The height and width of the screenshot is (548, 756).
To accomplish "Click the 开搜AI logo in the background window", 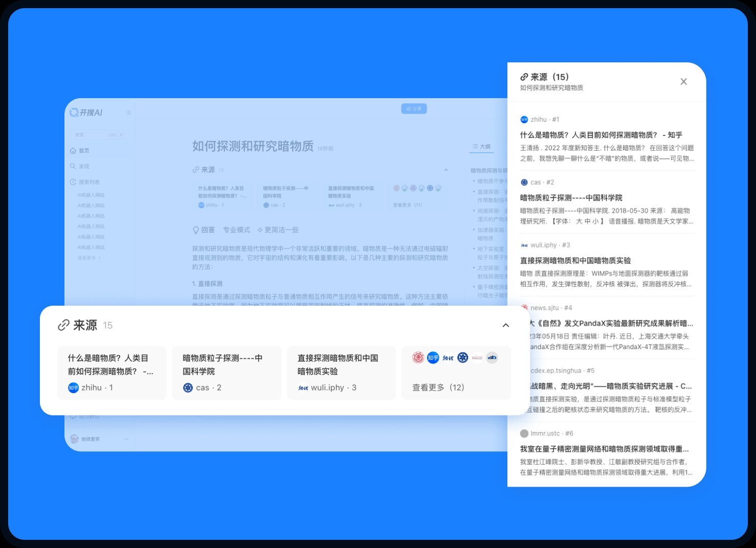I will (86, 112).
